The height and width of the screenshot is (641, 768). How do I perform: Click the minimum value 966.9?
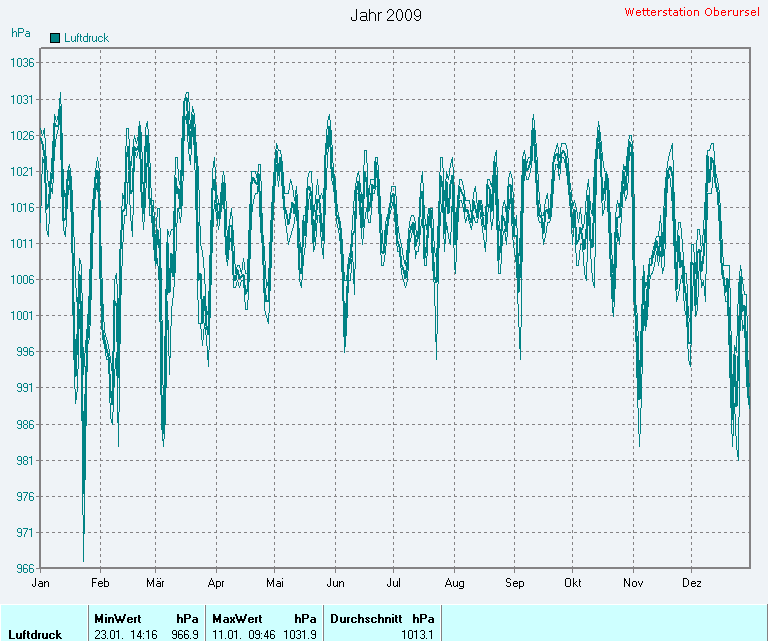pyautogui.click(x=185, y=635)
